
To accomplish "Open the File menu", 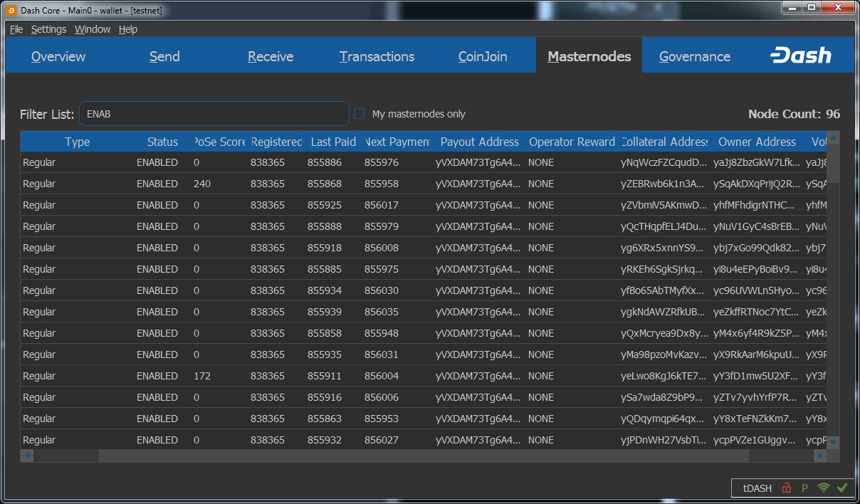I will [16, 29].
